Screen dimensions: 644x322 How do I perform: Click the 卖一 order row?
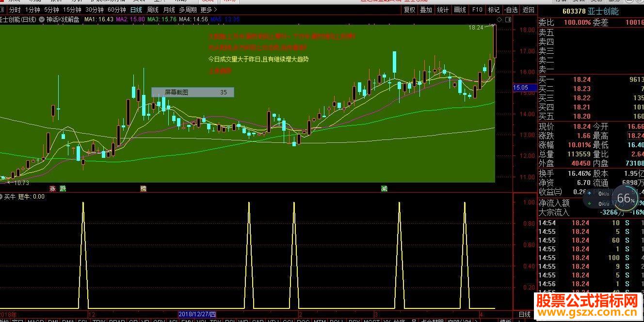pos(591,69)
